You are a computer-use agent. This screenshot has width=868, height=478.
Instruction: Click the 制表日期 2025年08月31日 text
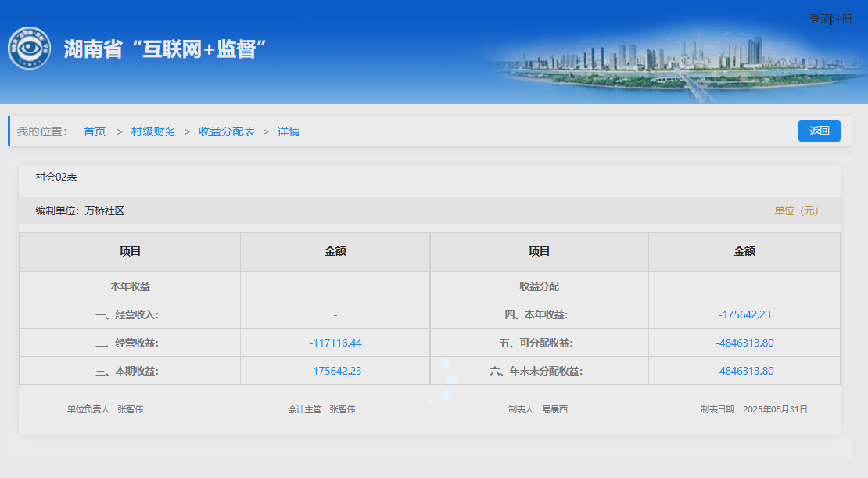[x=753, y=409]
